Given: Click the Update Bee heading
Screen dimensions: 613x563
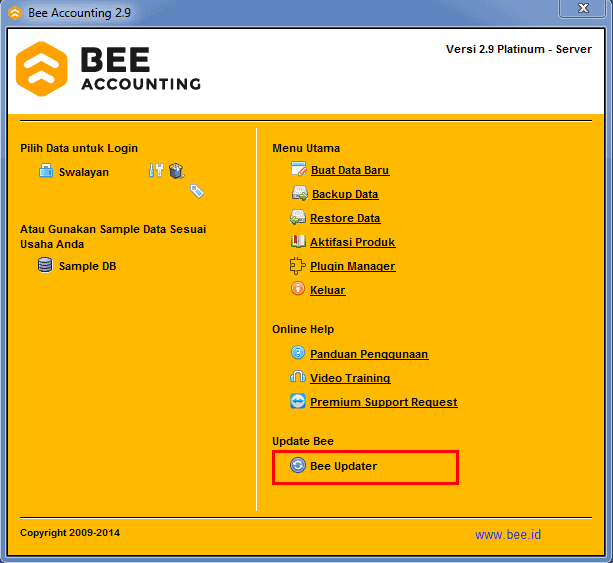Looking at the screenshot, I should coord(303,441).
